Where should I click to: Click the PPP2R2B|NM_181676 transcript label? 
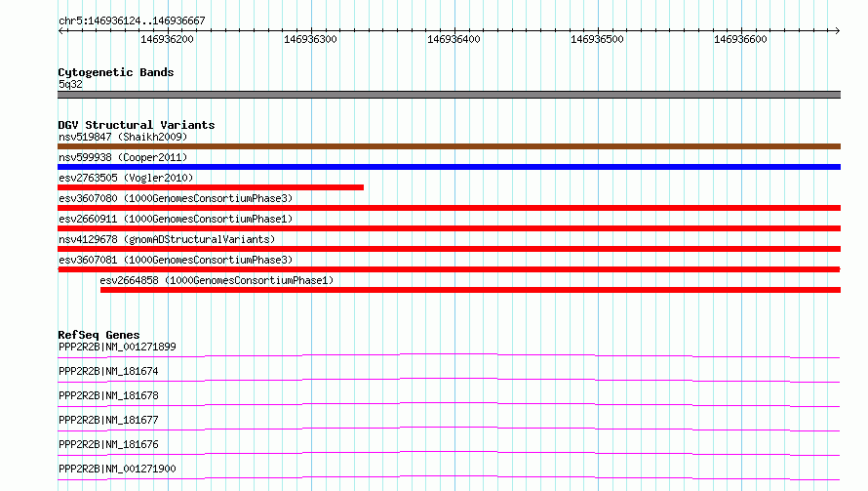point(108,444)
